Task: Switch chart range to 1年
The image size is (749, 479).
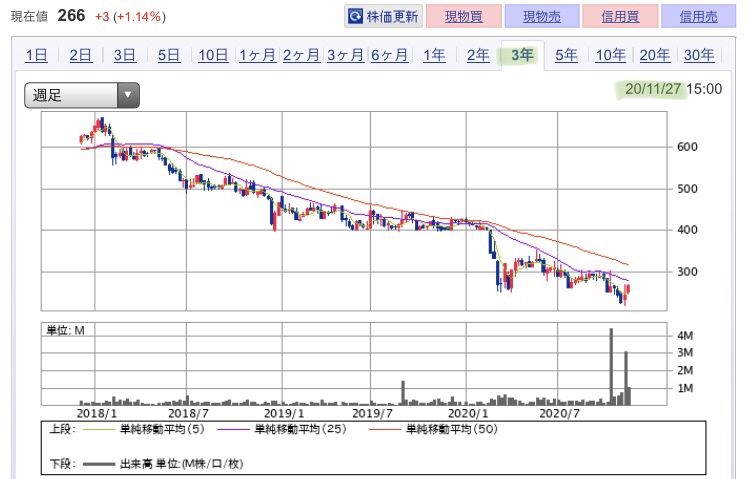Action: 434,55
